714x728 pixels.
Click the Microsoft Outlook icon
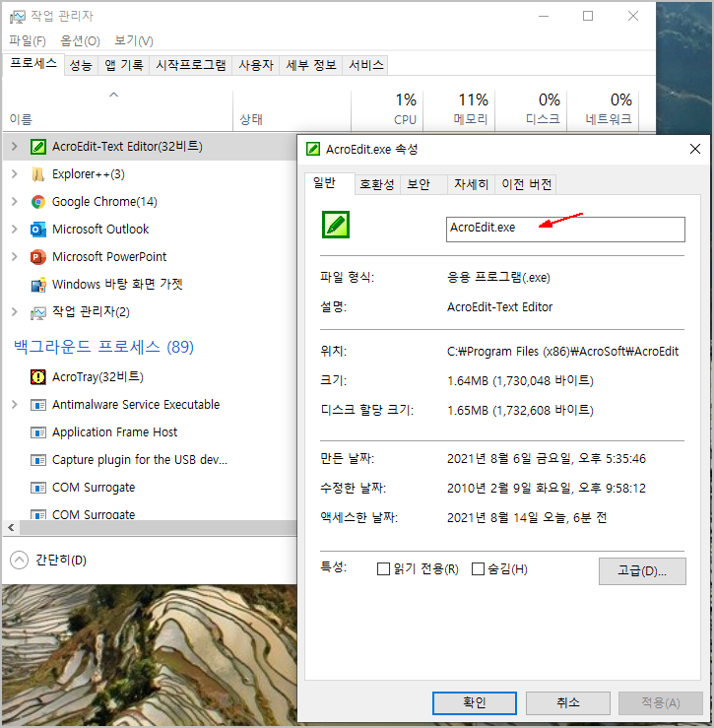[x=38, y=230]
